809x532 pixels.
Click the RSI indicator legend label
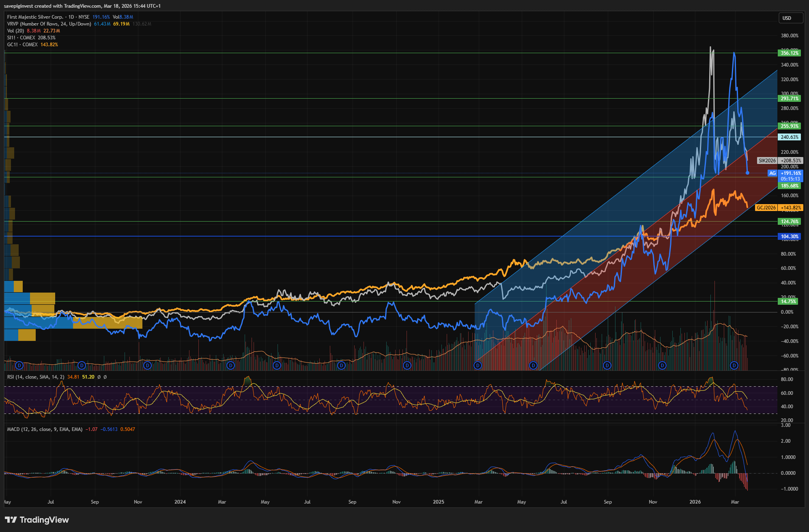point(35,377)
